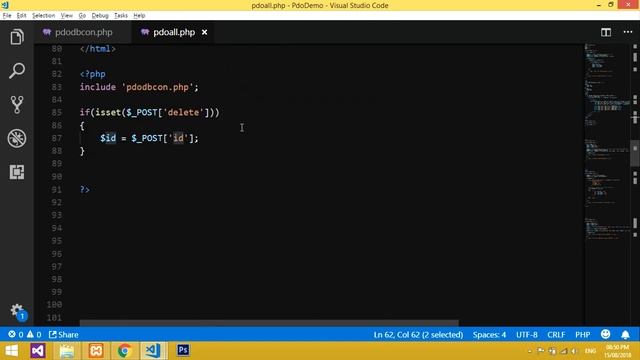Switch to VS Code taskbar icon

[x=153, y=351]
